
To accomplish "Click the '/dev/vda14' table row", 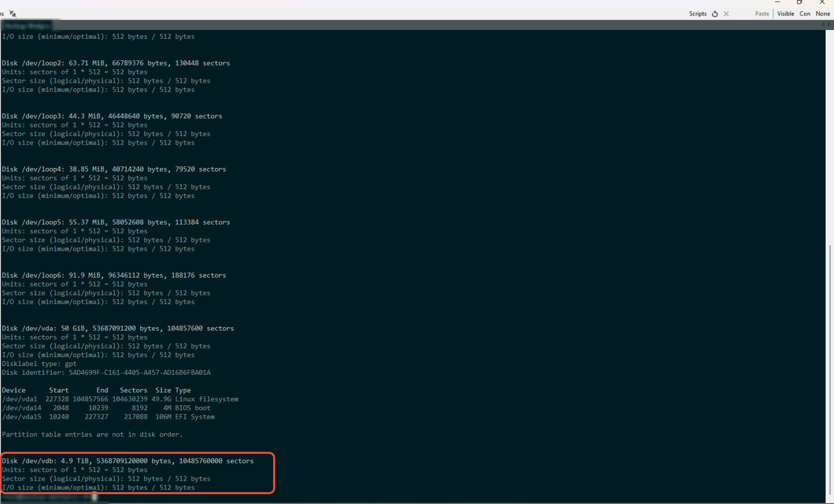I will click(106, 408).
